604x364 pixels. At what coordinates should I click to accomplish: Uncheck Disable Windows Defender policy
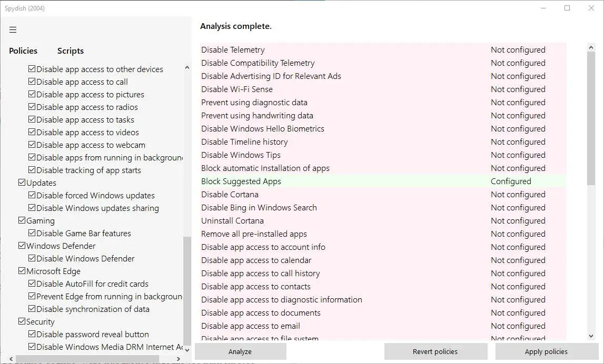(x=32, y=258)
